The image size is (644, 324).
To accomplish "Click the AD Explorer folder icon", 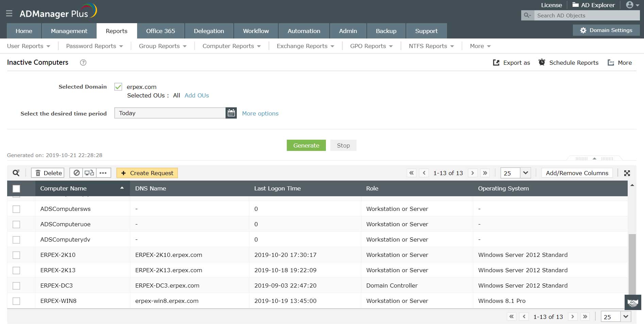I will 576,5.
